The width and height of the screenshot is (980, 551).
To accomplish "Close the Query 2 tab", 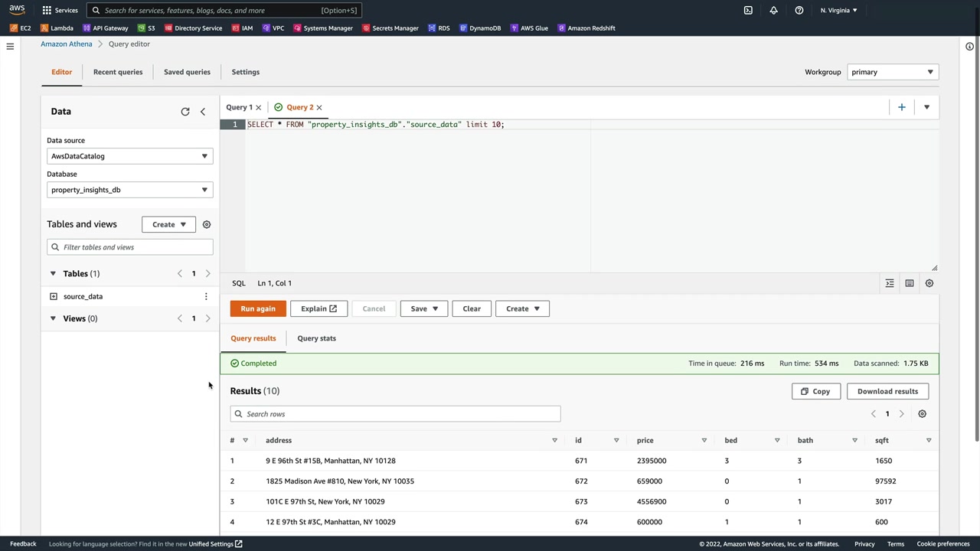I will click(319, 107).
